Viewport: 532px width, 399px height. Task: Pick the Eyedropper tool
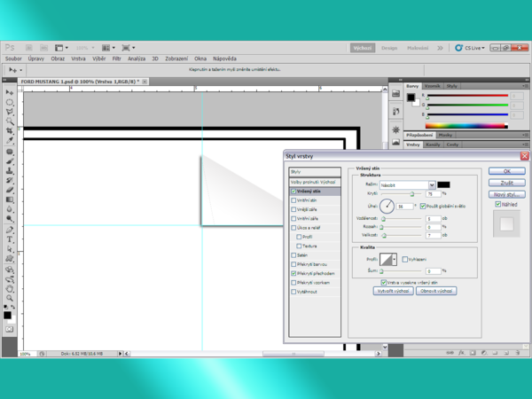click(10, 141)
